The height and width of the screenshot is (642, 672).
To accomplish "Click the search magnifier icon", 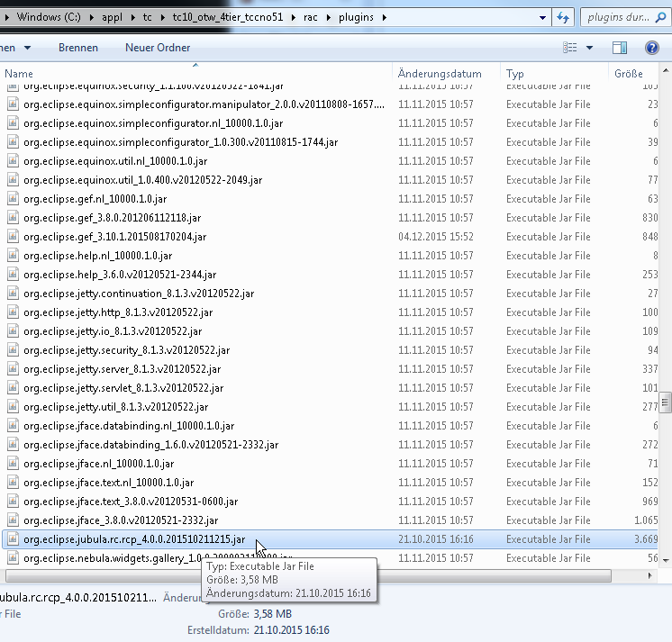I will 661,18.
